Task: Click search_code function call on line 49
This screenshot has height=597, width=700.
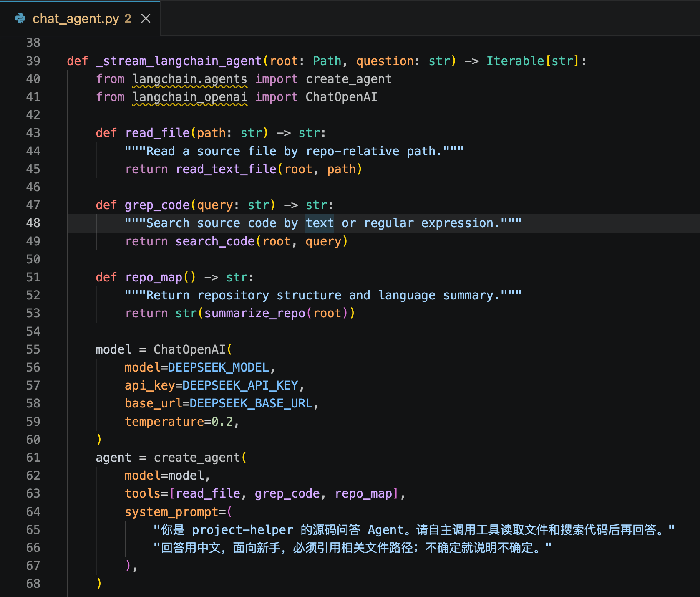Action: (215, 241)
